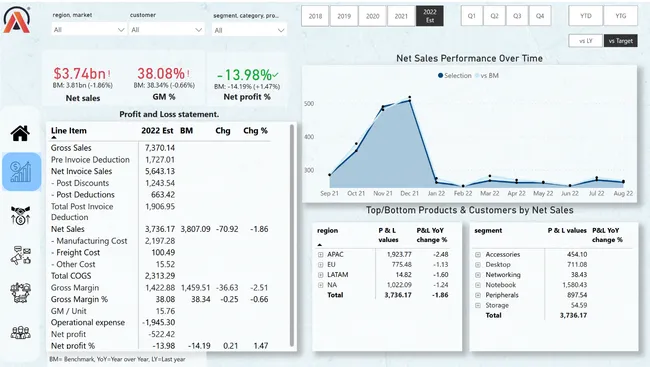This screenshot has width=650, height=367.
Task: Open the segment, category, product dropdown
Action: [249, 30]
